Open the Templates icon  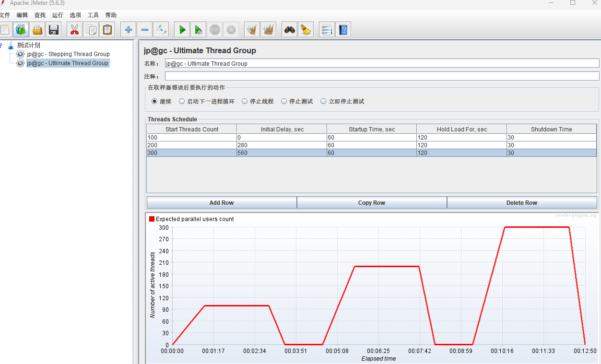pos(21,30)
